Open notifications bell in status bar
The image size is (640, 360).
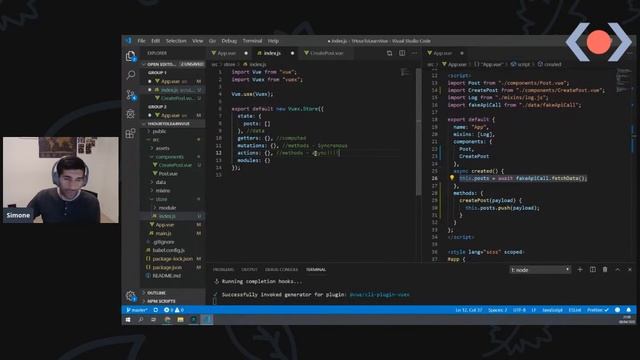[x=629, y=310]
